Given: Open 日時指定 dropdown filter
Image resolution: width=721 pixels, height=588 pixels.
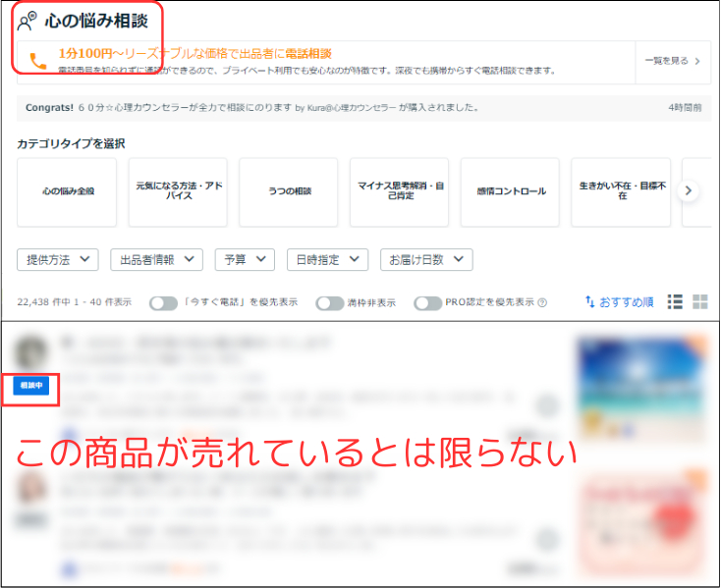Looking at the screenshot, I should point(327,260).
